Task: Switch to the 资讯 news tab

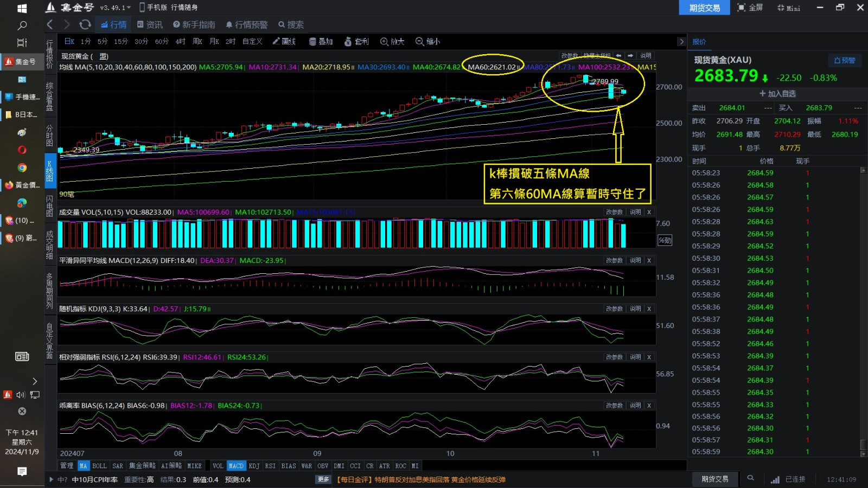Action: [x=150, y=24]
